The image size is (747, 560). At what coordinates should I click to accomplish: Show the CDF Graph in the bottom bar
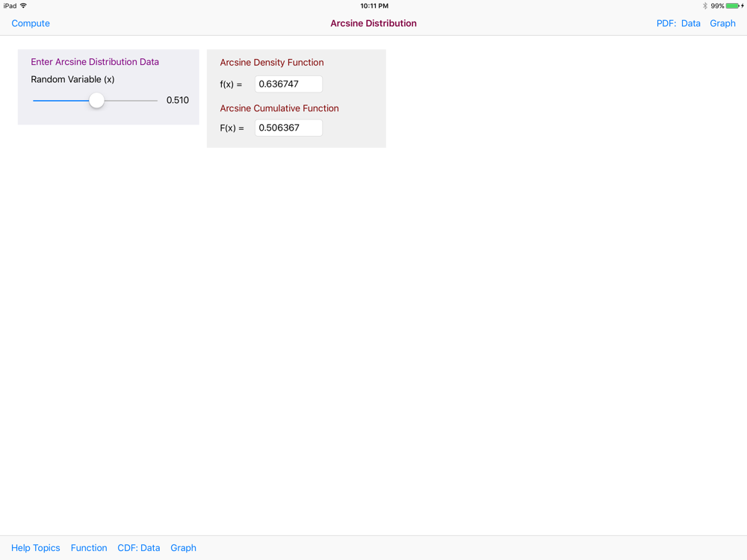(184, 547)
